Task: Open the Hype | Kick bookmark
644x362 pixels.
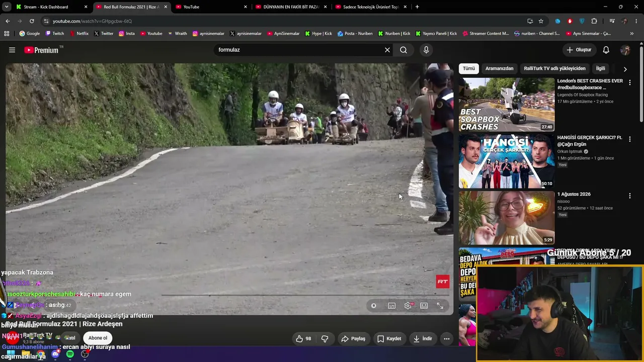Action: pos(318,34)
